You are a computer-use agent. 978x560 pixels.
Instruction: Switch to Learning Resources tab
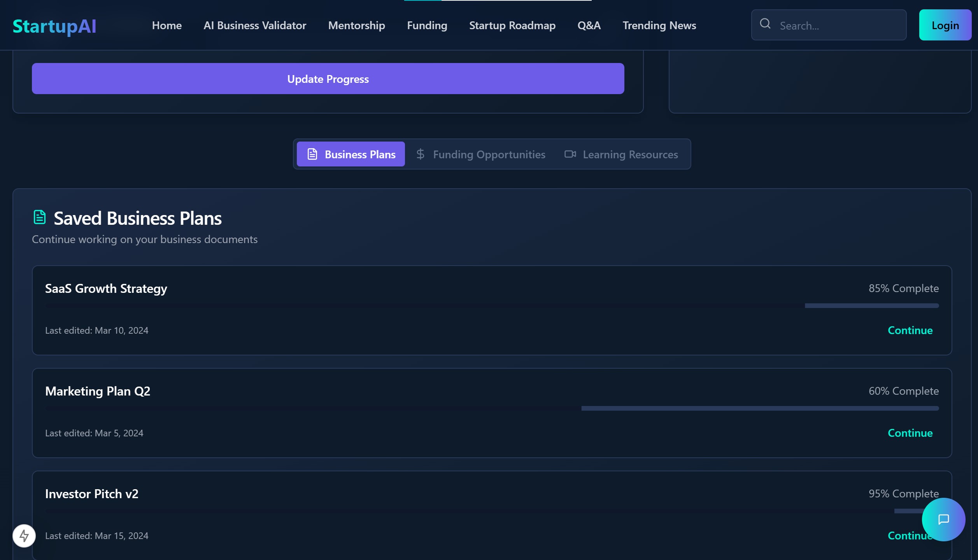(x=630, y=154)
